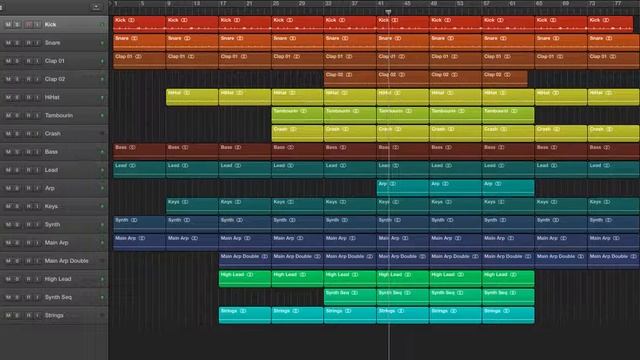The width and height of the screenshot is (640, 360).
Task: Click the green indicator on Synth Seq track
Action: [x=102, y=297]
